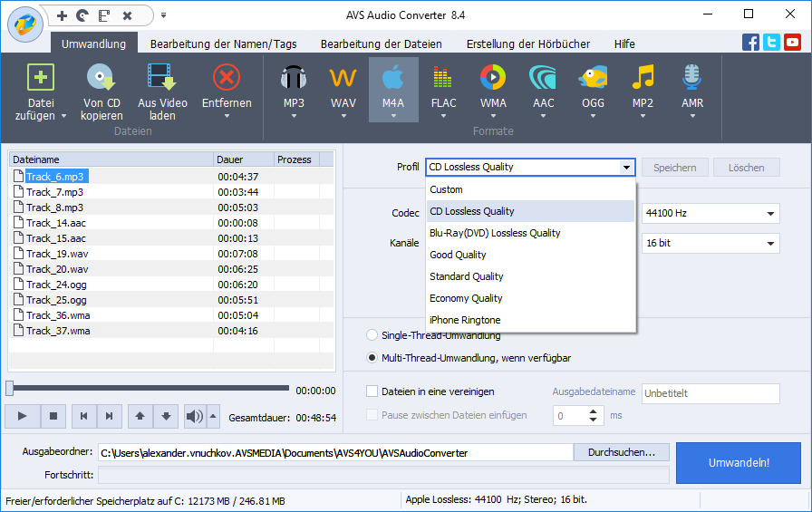Click the Datei zufügen icon
The height and width of the screenshot is (512, 812).
(x=41, y=79)
